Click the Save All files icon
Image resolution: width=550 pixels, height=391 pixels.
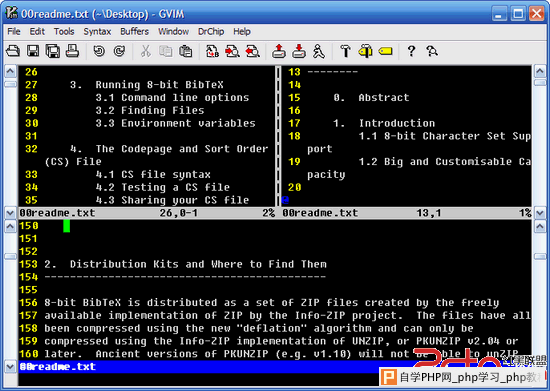(53, 51)
